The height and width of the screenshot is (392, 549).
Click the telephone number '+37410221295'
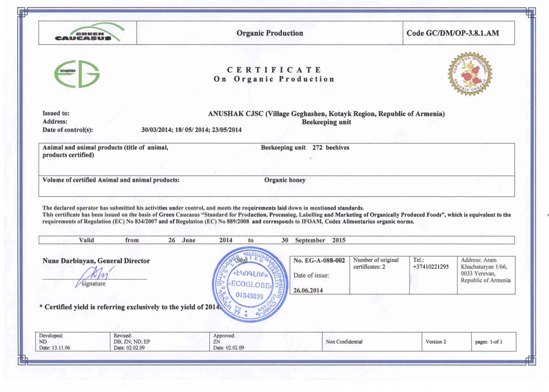tap(431, 267)
